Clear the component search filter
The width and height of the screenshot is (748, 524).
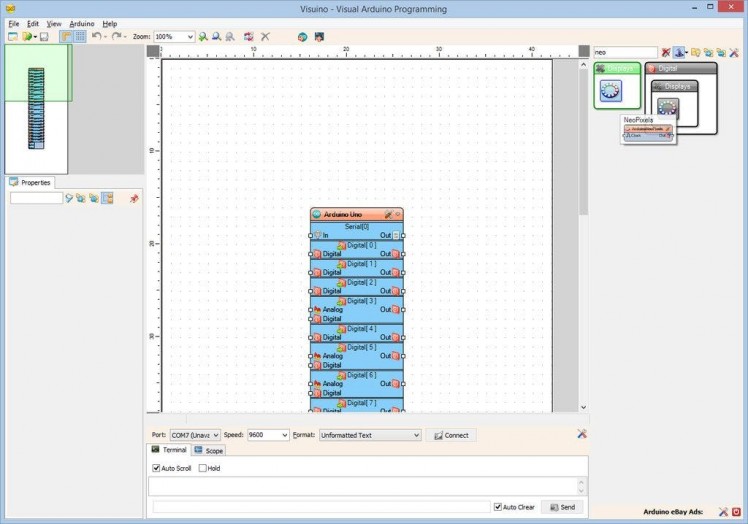[666, 52]
